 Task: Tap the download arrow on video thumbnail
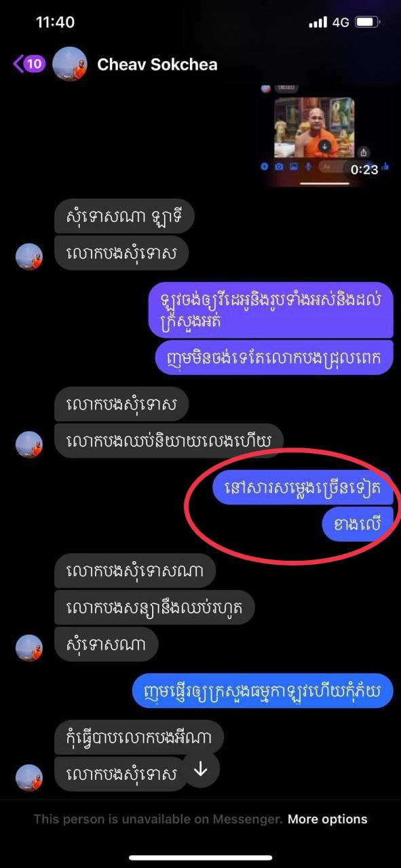click(325, 145)
